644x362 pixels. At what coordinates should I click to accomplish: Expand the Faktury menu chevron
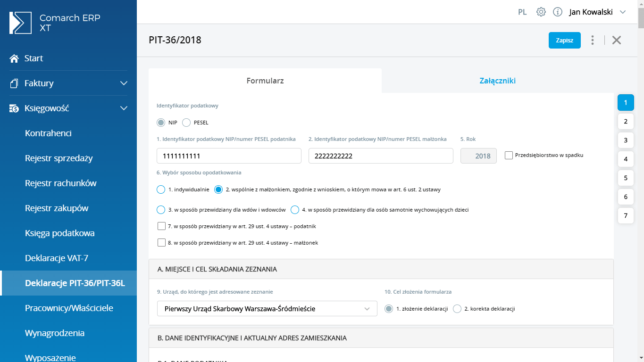pyautogui.click(x=124, y=83)
